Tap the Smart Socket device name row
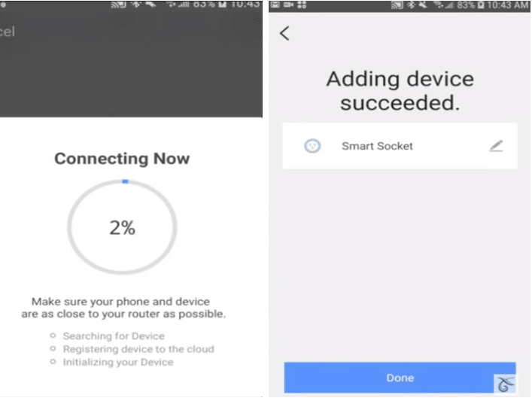 tap(400, 145)
